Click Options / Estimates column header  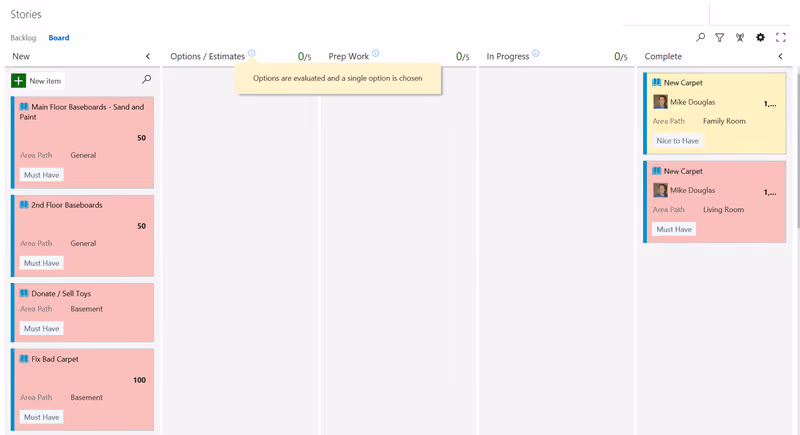pyautogui.click(x=207, y=56)
